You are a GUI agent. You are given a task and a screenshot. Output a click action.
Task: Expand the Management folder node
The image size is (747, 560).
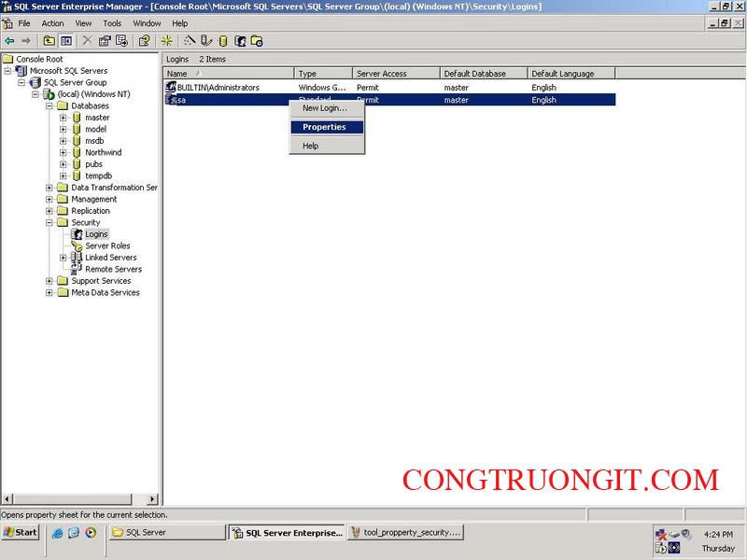point(49,199)
